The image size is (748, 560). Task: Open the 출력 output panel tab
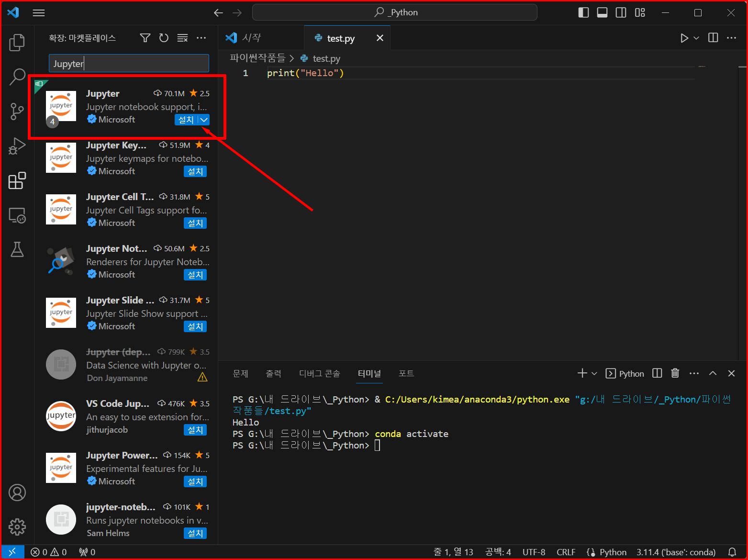[x=273, y=373]
